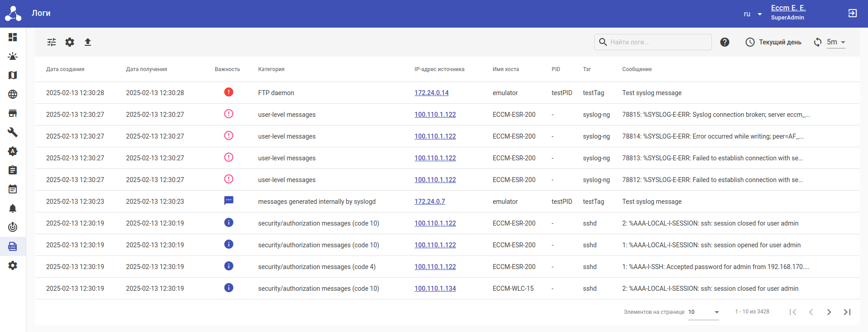Open the alarm siren icon in the sidebar
The height and width of the screenshot is (332, 868).
coord(13,56)
